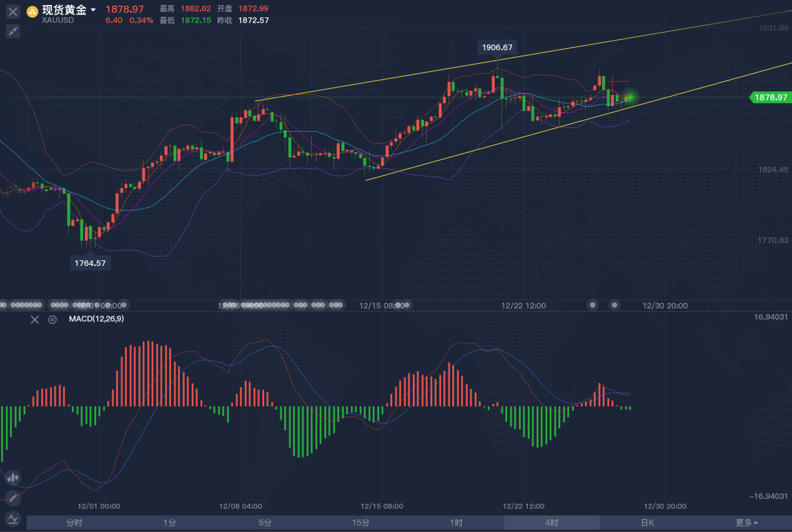Click the MACD(12,26,9) indicator label
This screenshot has width=792, height=532.
(96, 319)
